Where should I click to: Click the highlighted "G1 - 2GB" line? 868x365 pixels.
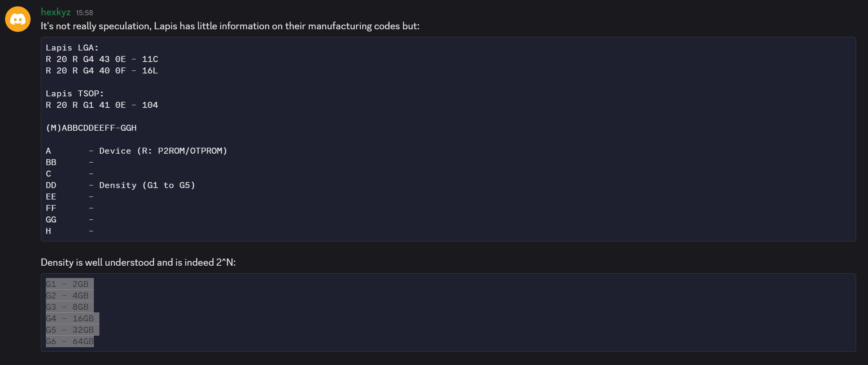68,284
